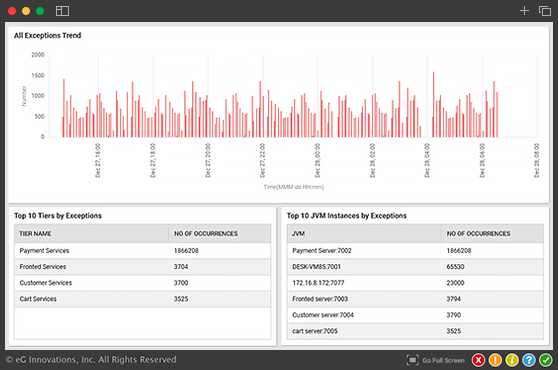Sort tiers by NO OF OCCURRENCES header

206,233
